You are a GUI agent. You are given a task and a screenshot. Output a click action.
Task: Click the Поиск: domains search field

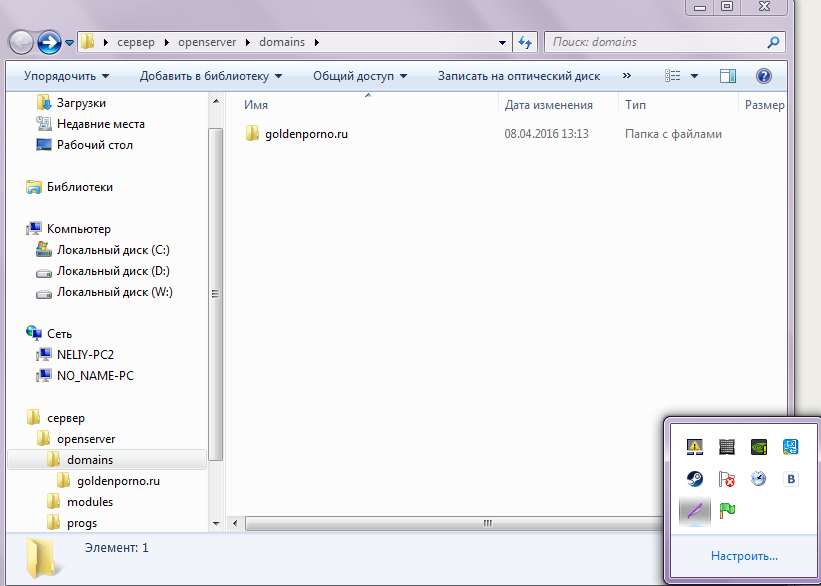[655, 43]
